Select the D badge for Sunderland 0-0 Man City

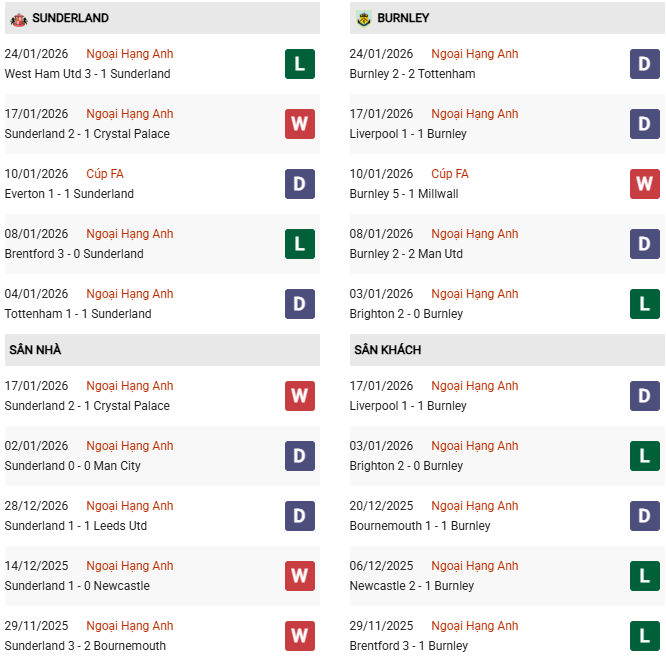[299, 456]
